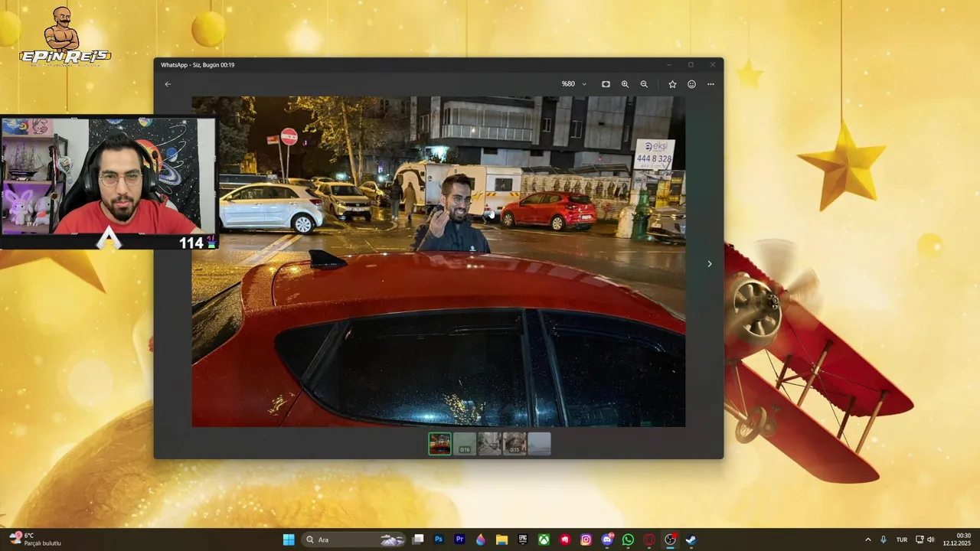
Task: Zoom in with the magnifier plus icon
Action: (625, 84)
